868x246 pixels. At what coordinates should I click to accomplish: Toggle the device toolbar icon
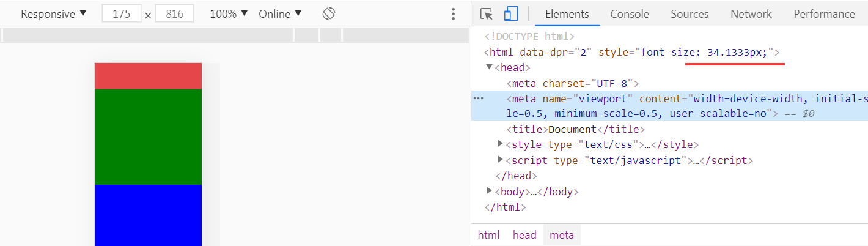(510, 13)
